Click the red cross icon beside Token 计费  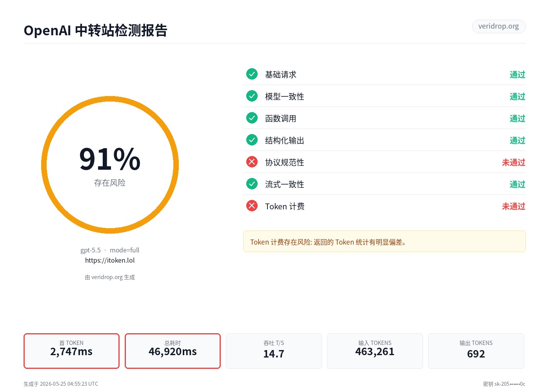(252, 205)
